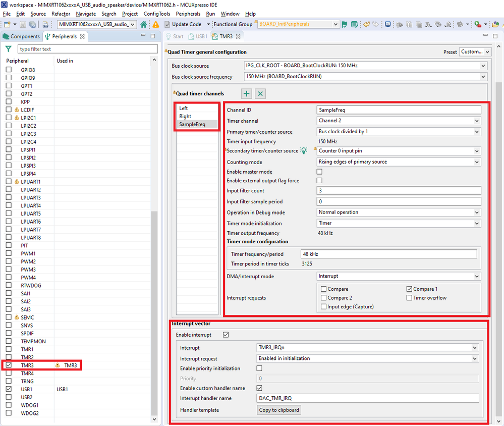The height and width of the screenshot is (426, 504).
Task: Open the Peripherals menu
Action: click(188, 14)
